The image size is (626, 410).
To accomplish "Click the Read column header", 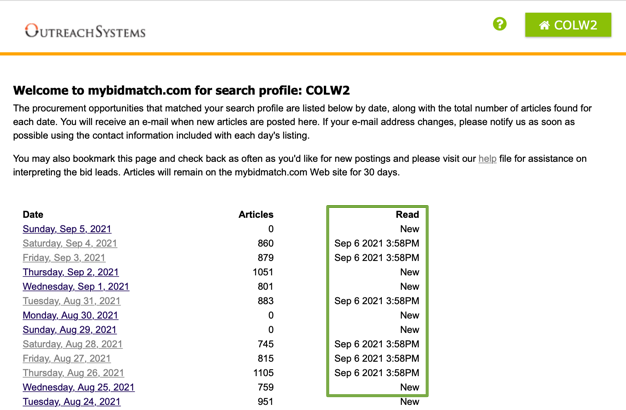I will (x=407, y=214).
